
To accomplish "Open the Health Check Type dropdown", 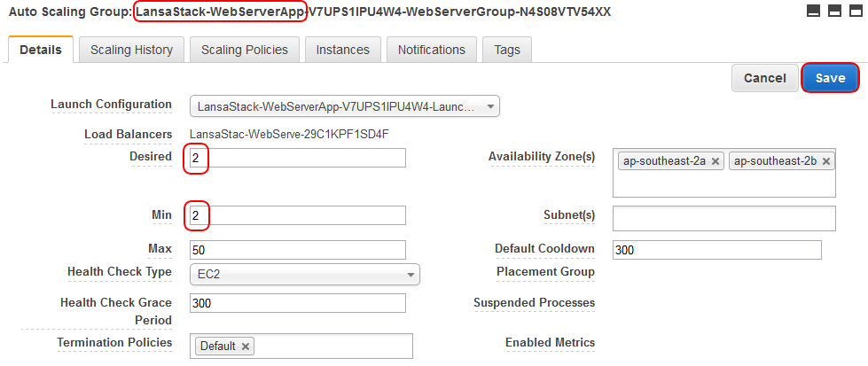I will point(304,274).
